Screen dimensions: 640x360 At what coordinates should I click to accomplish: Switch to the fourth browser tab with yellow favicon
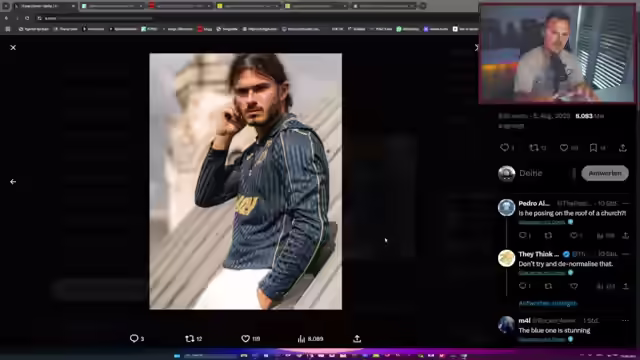(248, 6)
